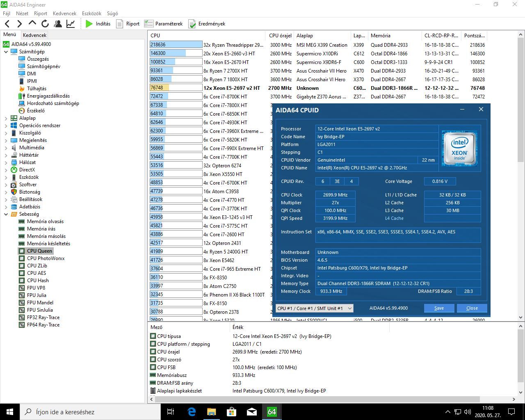This screenshot has width=525, height=420.
Task: Open Microsoft Edge from taskbar
Action: (x=192, y=412)
